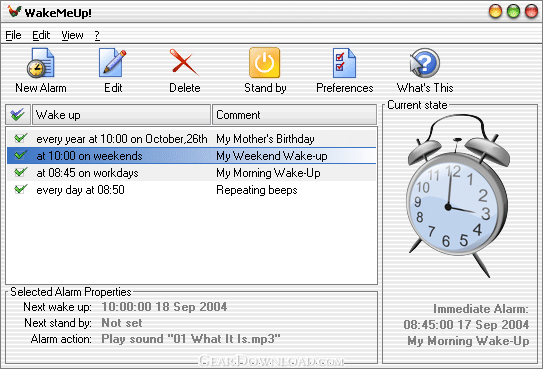Click the New Alarm toolbar icon
Viewport: 543px width, 369px height.
(x=41, y=63)
